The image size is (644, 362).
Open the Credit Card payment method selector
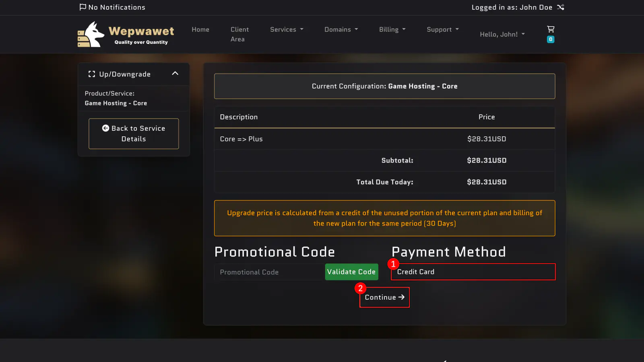(473, 272)
